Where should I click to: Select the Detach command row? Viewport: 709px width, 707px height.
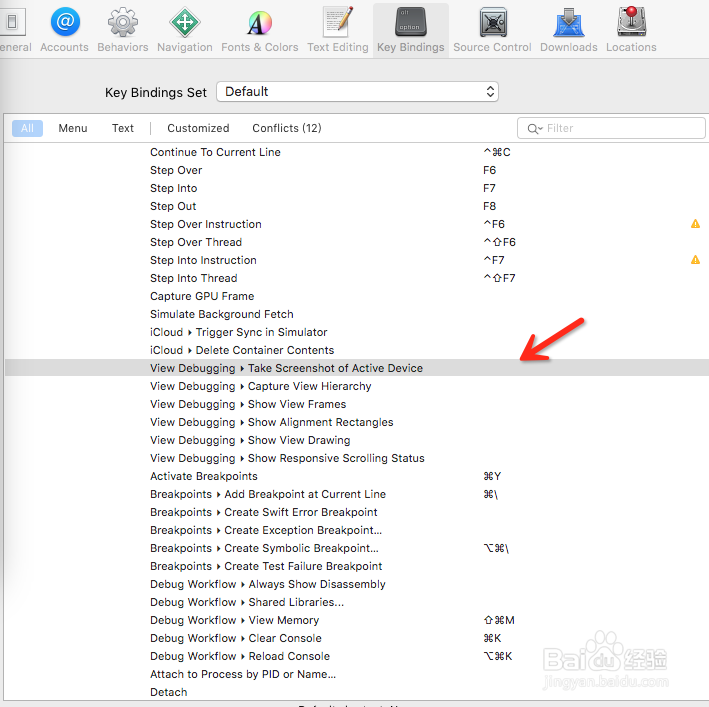pyautogui.click(x=356, y=692)
